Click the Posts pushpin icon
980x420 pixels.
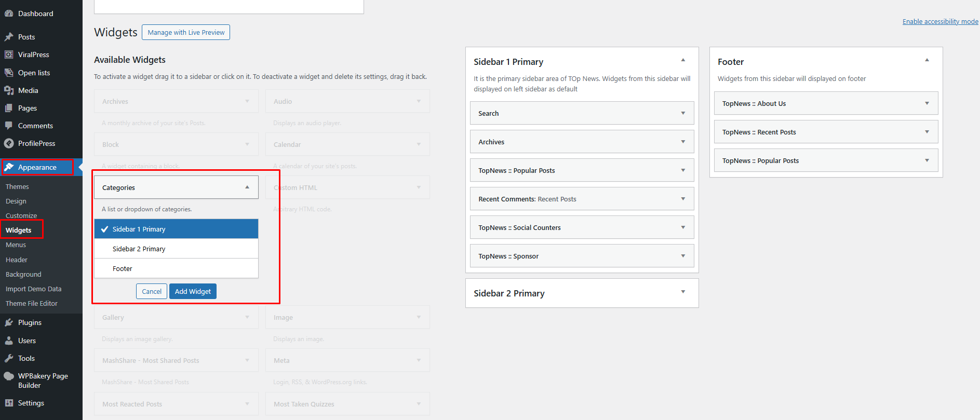coord(9,37)
